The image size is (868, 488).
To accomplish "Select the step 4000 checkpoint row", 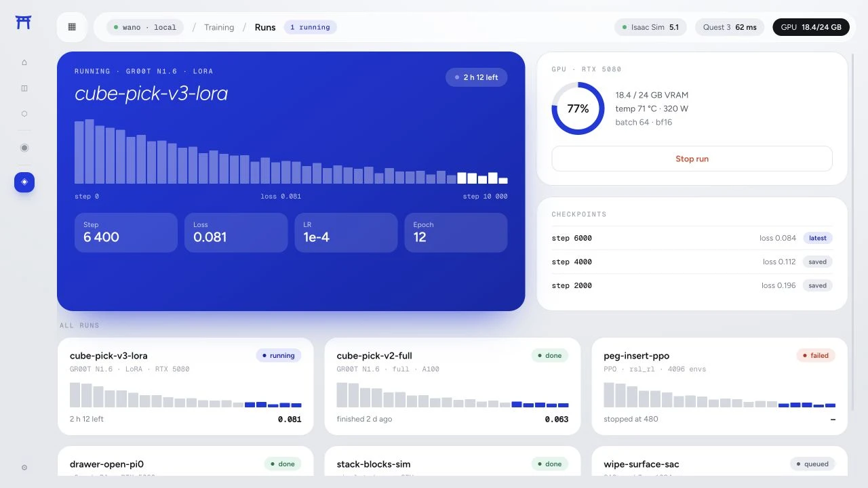I will tap(692, 262).
